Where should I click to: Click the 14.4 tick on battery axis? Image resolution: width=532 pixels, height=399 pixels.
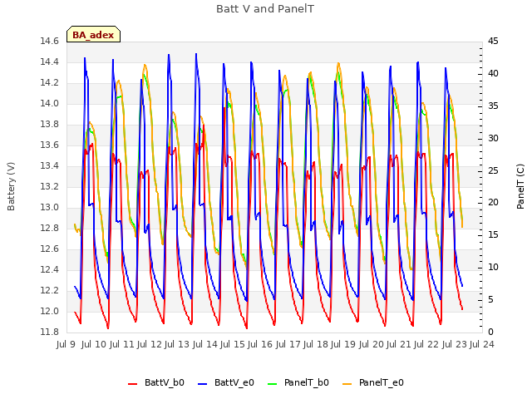click(x=50, y=62)
